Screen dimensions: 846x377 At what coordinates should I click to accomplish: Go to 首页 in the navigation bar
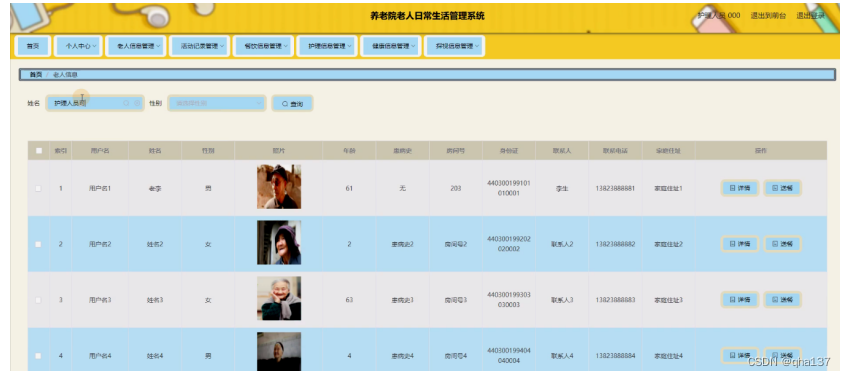click(33, 46)
